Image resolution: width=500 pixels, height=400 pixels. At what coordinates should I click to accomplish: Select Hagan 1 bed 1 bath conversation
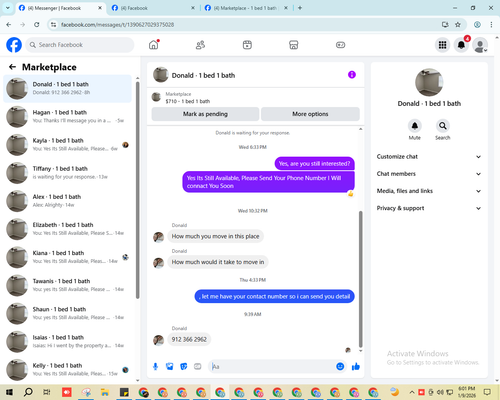pyautogui.click(x=67, y=117)
